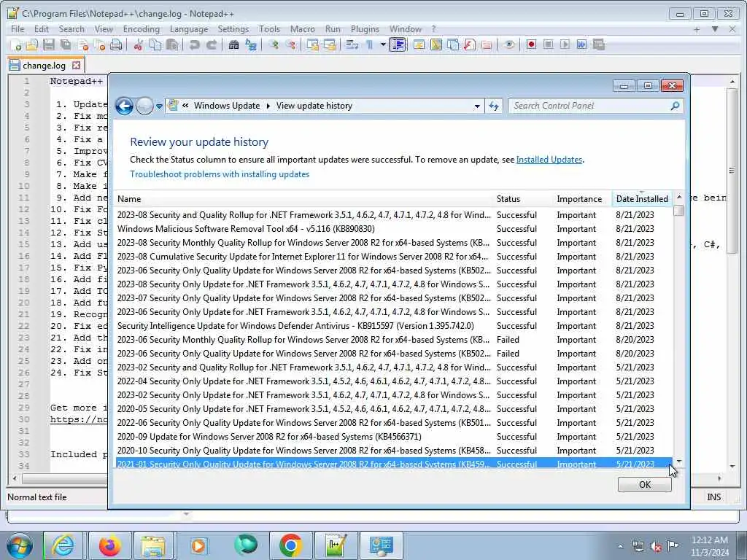Open Find with the binoculars icon
The width and height of the screenshot is (747, 560).
(x=233, y=44)
